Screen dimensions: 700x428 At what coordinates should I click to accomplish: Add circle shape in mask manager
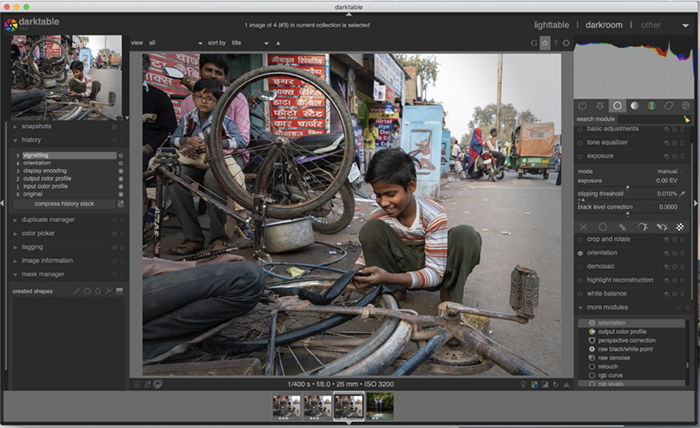87,291
